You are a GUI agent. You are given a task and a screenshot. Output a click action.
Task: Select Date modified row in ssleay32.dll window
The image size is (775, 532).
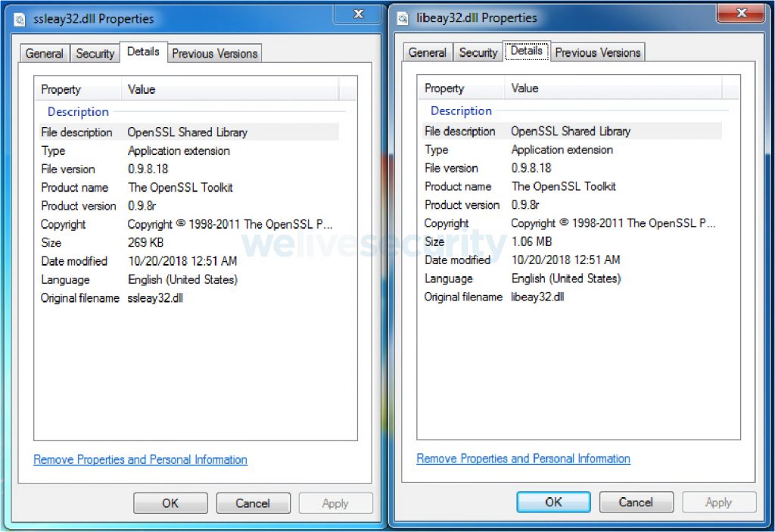[x=189, y=261]
